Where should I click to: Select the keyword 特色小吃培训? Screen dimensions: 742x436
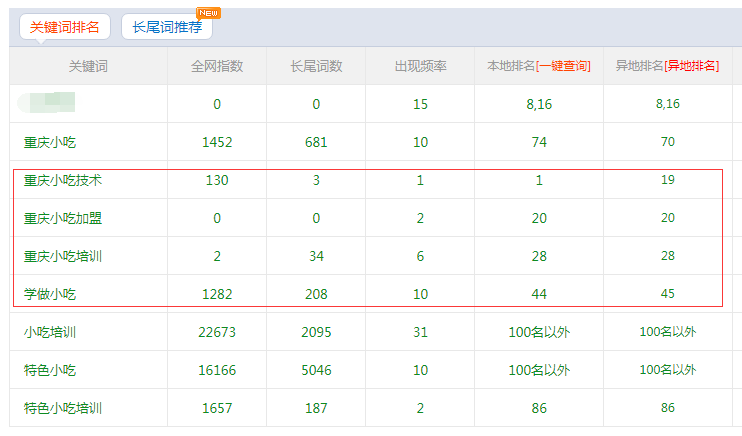point(63,408)
